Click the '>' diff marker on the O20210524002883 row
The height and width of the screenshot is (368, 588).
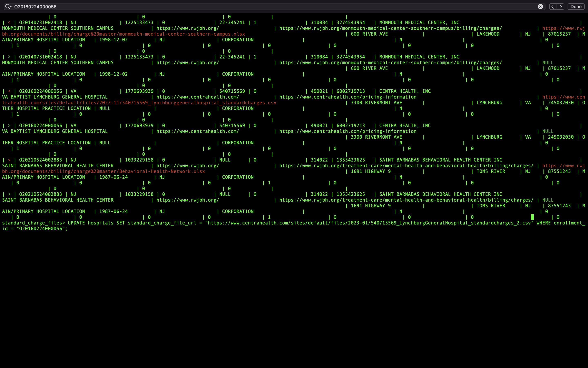9,194
